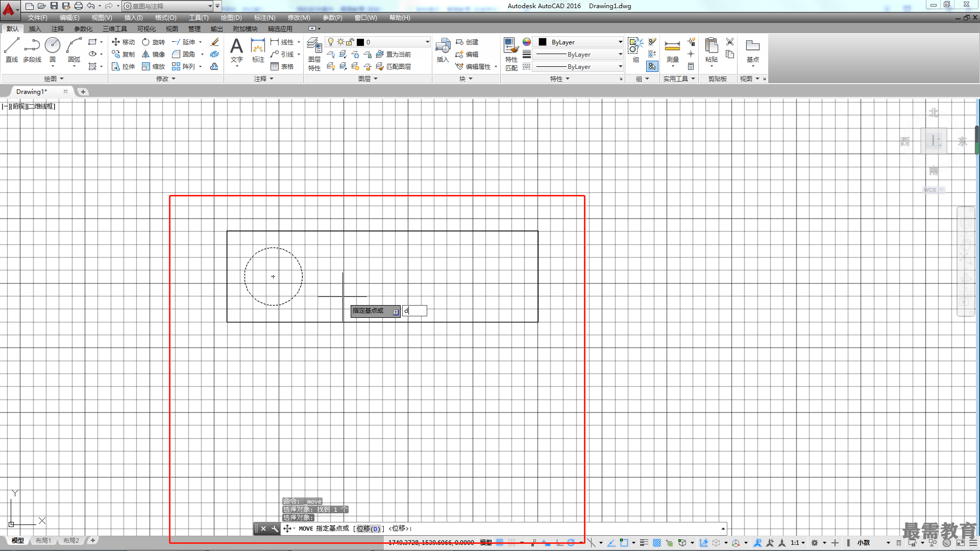Click the 拉伸 (Stretch) tool
The width and height of the screenshot is (980, 551).
coord(123,66)
